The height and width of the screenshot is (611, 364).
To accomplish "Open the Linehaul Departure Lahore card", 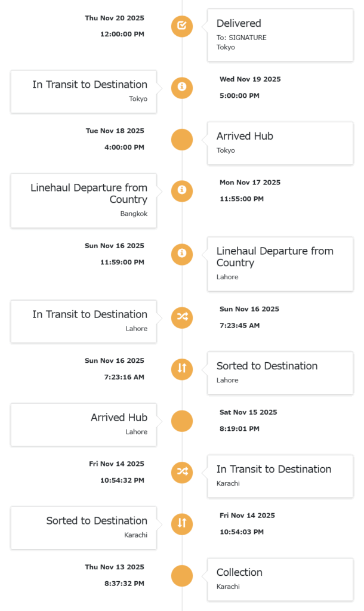I will tap(280, 264).
